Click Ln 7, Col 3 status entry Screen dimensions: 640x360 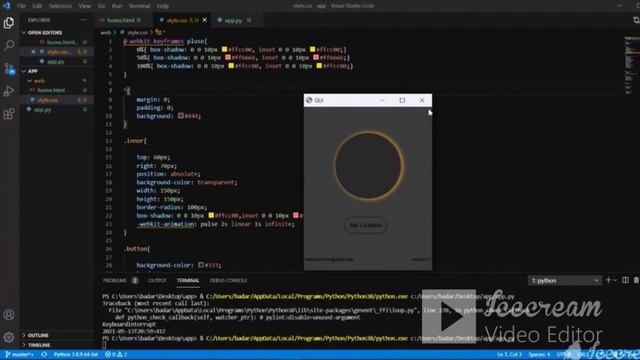pos(509,354)
